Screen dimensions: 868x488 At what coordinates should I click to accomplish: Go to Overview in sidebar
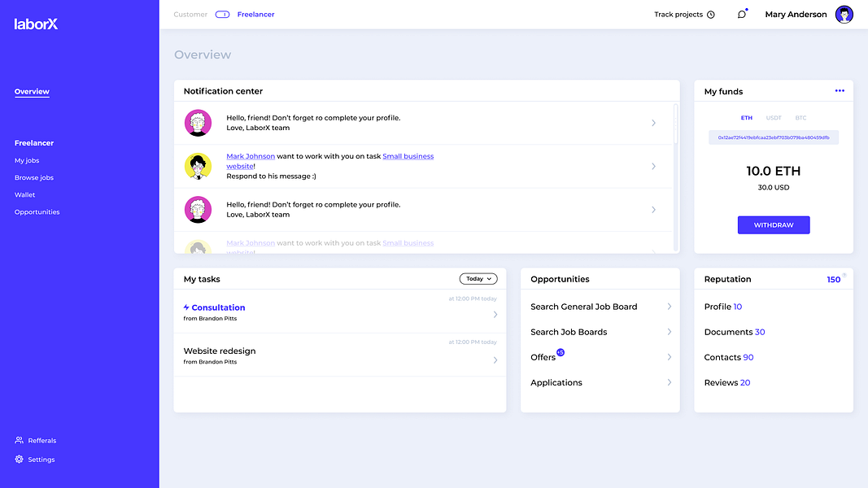tap(32, 92)
